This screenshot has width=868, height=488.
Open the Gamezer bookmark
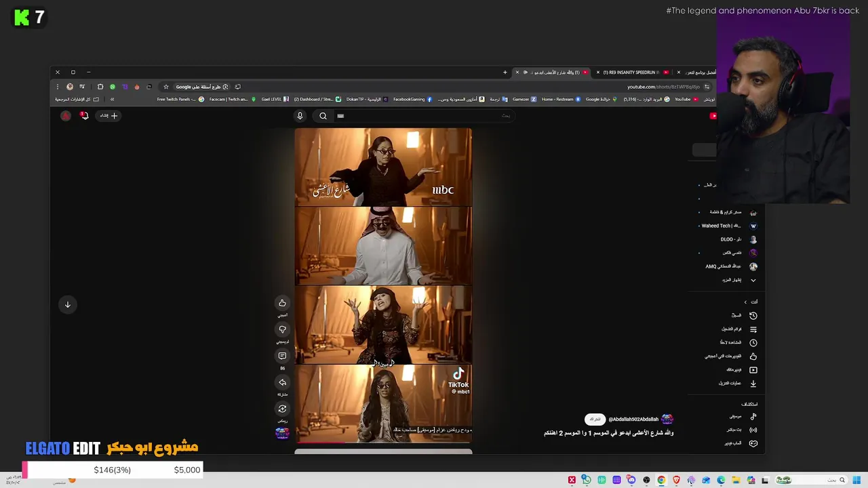(x=524, y=100)
